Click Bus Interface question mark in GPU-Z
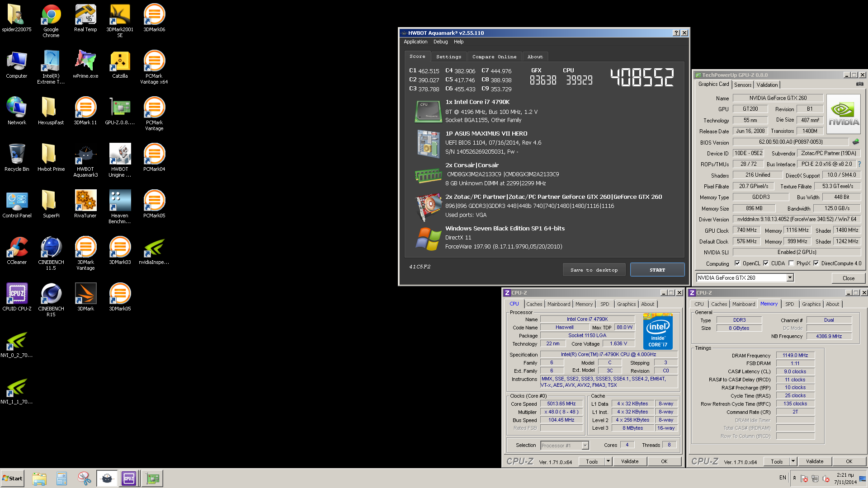This screenshot has width=868, height=488. [x=859, y=164]
